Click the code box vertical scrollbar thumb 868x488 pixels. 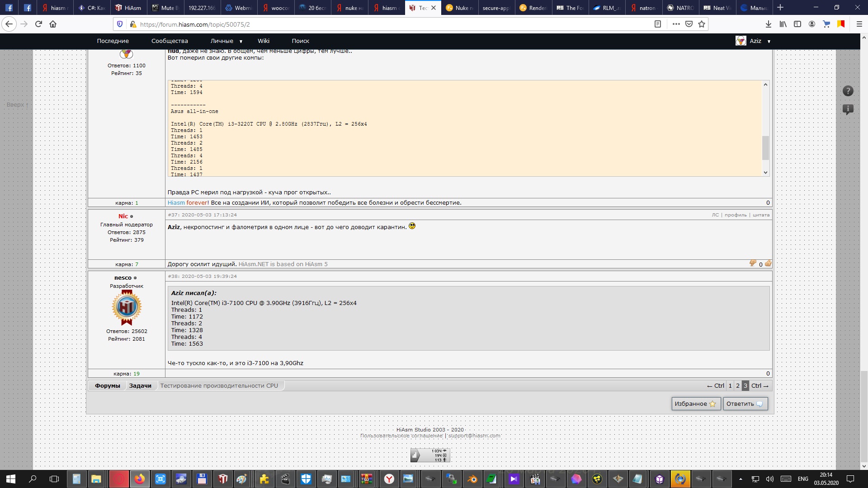pyautogui.click(x=765, y=148)
